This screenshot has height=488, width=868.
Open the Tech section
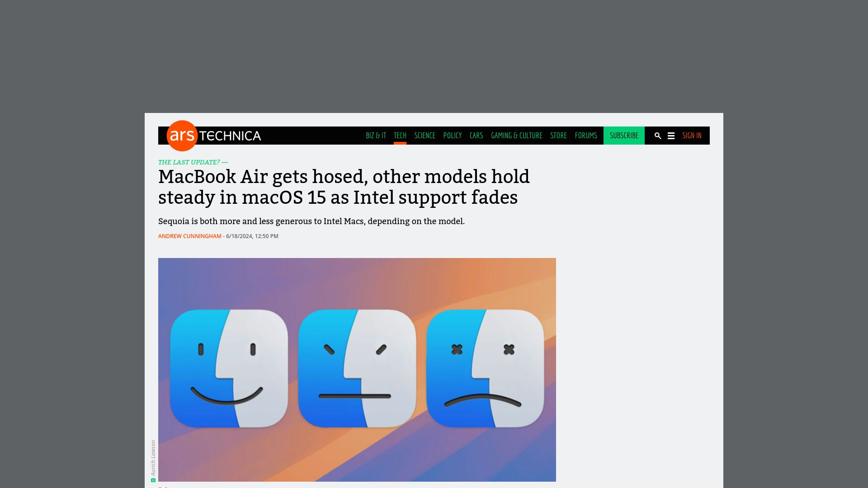(x=400, y=136)
